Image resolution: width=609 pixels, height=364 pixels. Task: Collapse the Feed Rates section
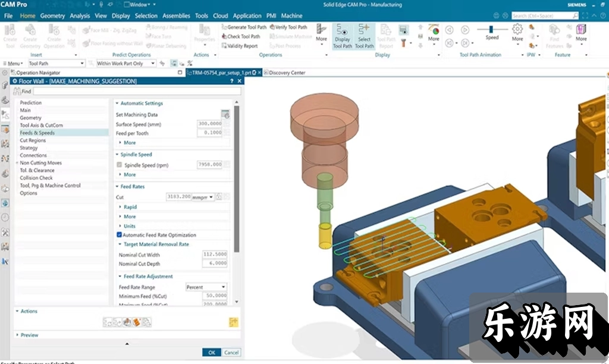(117, 187)
